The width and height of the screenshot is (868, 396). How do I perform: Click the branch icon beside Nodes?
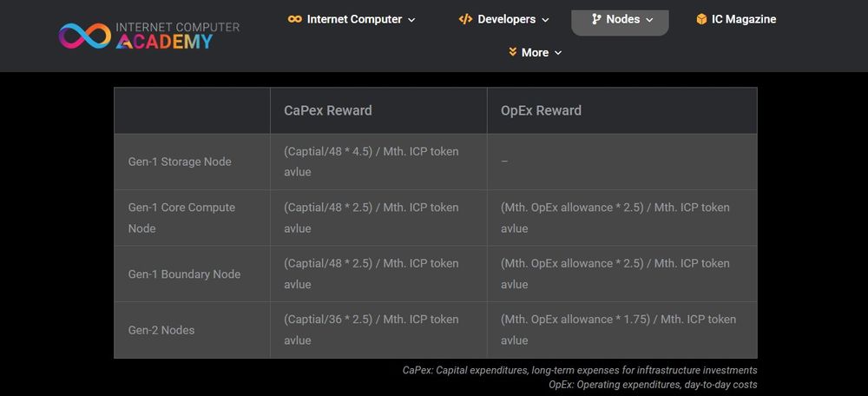coord(596,19)
